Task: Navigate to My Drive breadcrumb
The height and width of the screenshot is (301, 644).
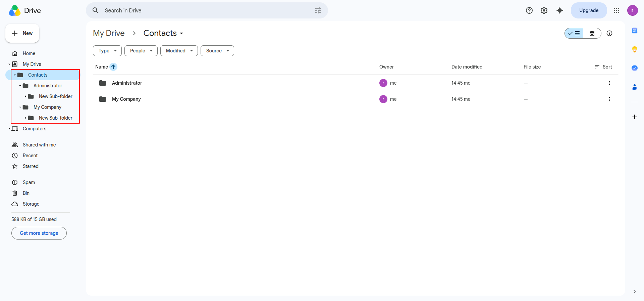Action: [109, 33]
